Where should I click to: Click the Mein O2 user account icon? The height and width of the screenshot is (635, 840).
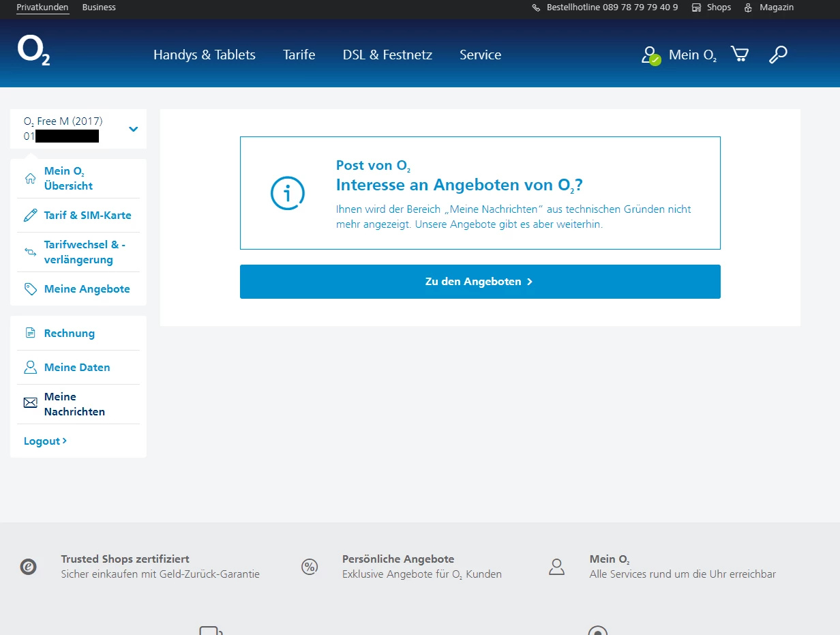(650, 55)
